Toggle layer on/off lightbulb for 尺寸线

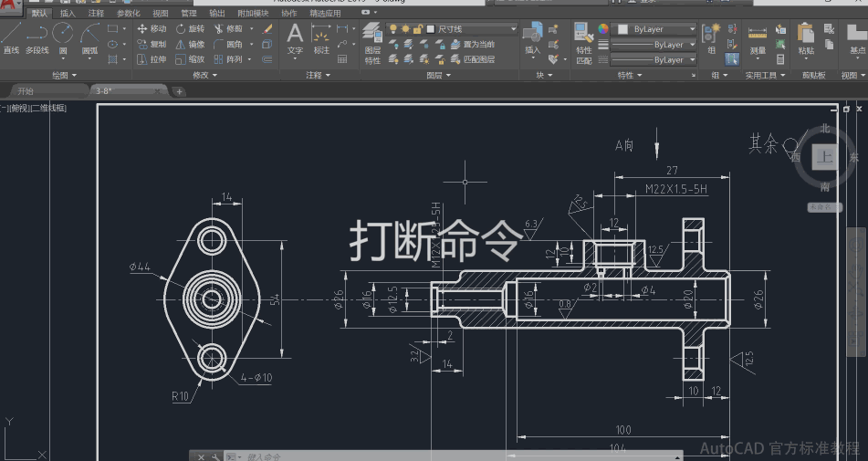click(x=393, y=29)
